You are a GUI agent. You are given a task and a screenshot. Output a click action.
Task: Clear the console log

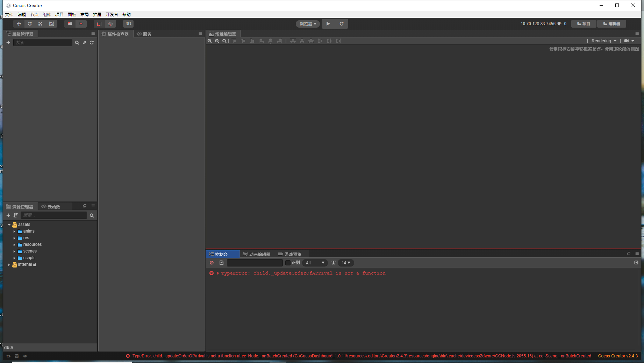tap(212, 263)
